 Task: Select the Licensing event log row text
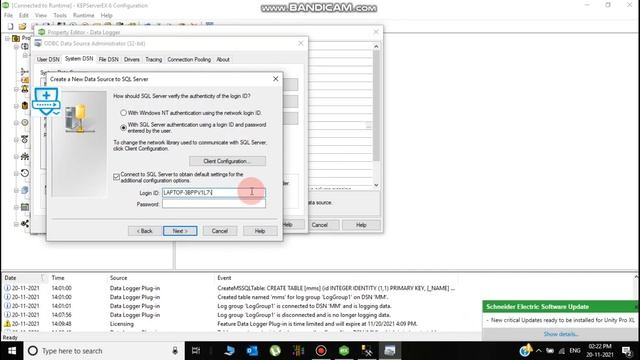122,324
